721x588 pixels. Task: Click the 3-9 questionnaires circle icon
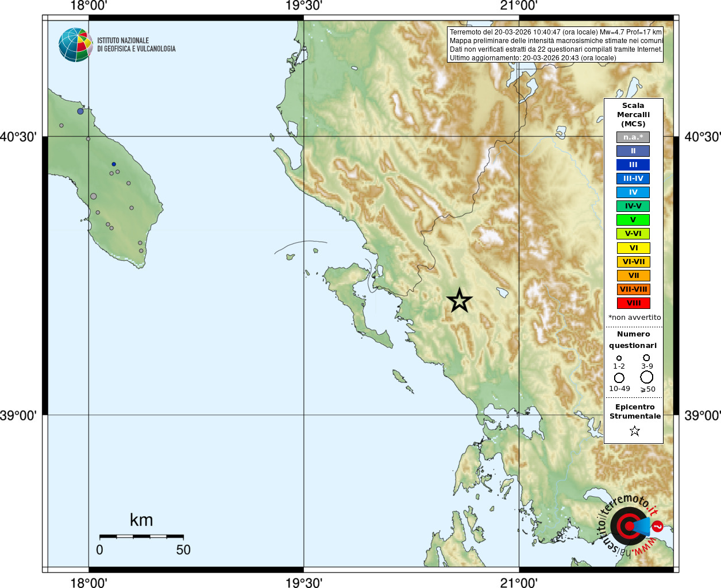[x=646, y=358]
